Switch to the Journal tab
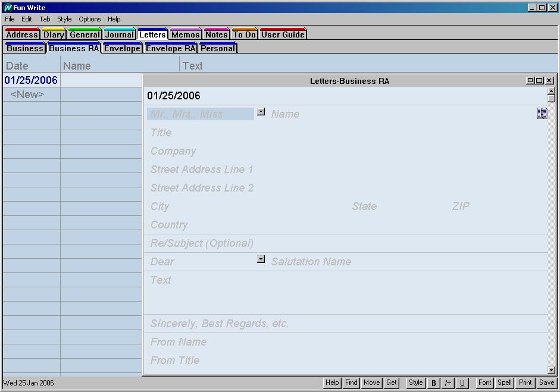560x392 pixels. point(120,34)
